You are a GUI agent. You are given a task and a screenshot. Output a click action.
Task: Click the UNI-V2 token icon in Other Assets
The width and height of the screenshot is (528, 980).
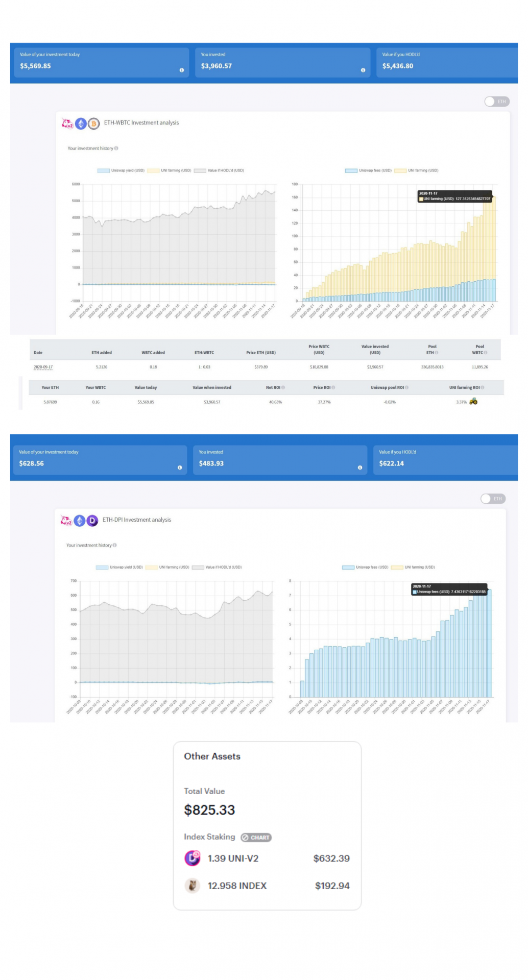(x=192, y=858)
